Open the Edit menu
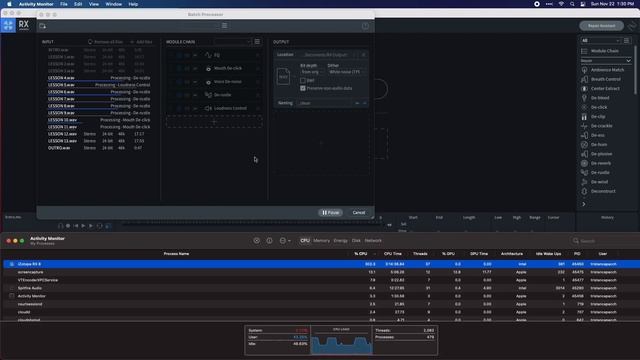 [78, 4]
